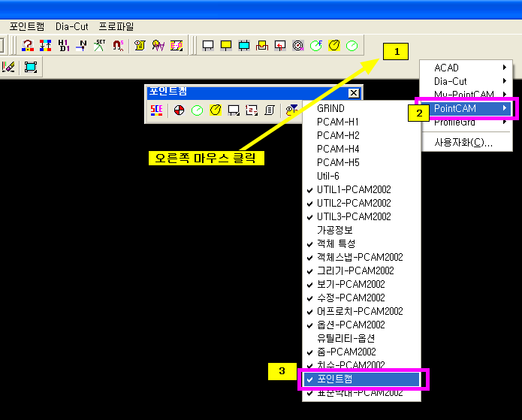Screen dimensions: 522x420
Task: Uncheck UTIL1-PCAM2002 toolbar entry
Action: pos(361,189)
